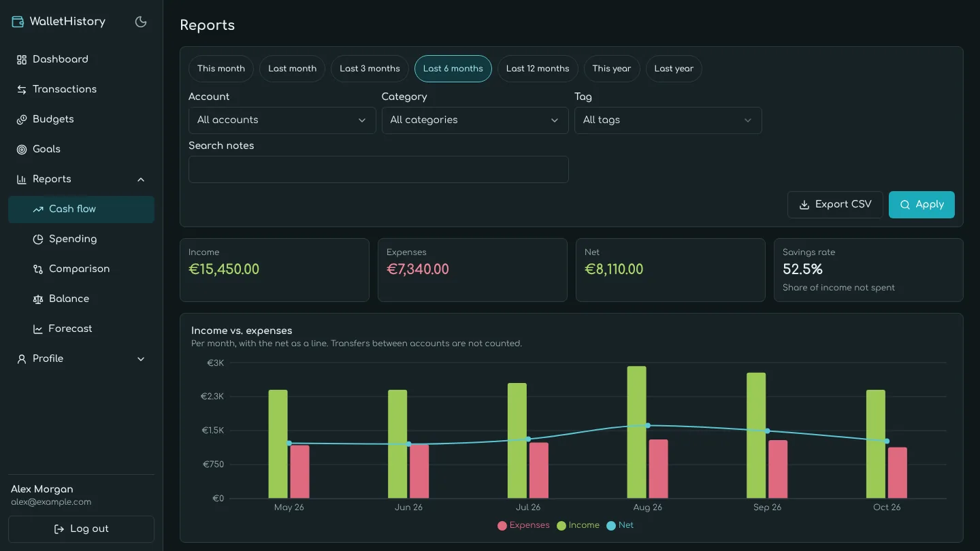Toggle dark mode with the moon icon

tap(141, 22)
